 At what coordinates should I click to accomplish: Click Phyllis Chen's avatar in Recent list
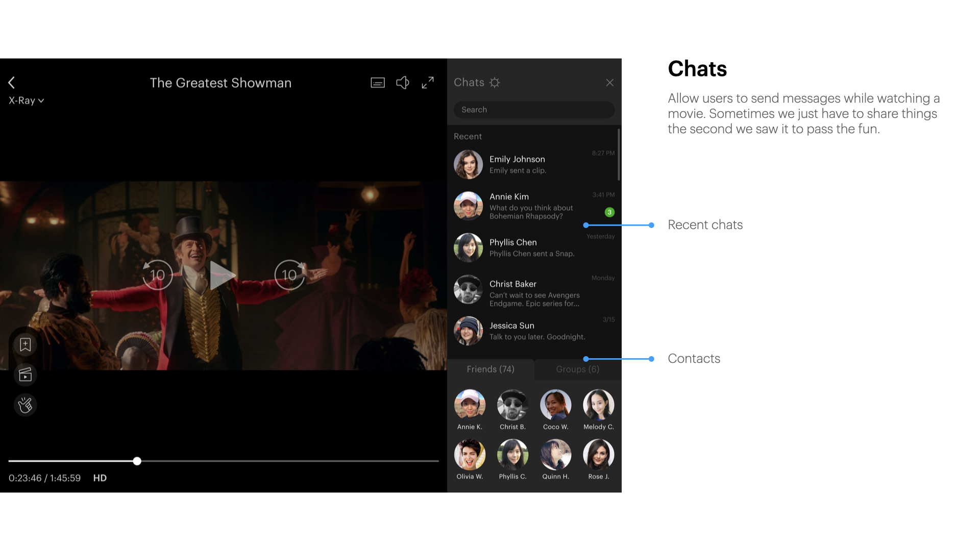(x=468, y=247)
